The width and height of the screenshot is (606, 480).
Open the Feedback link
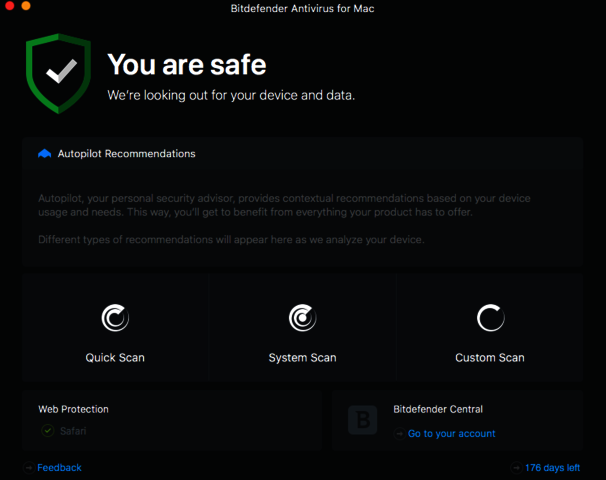click(60, 468)
